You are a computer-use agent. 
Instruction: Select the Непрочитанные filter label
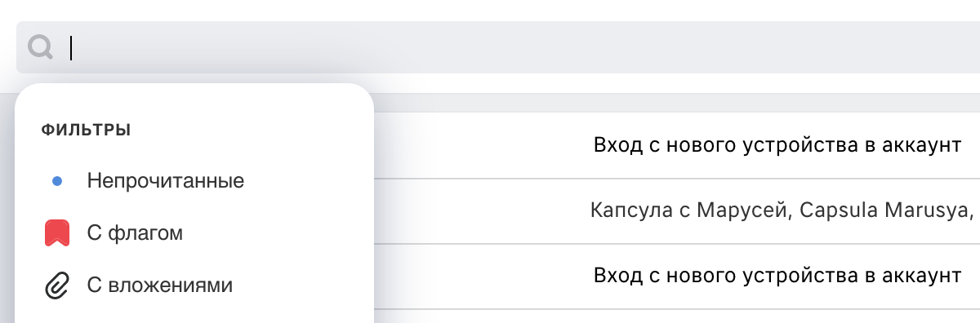point(166,181)
